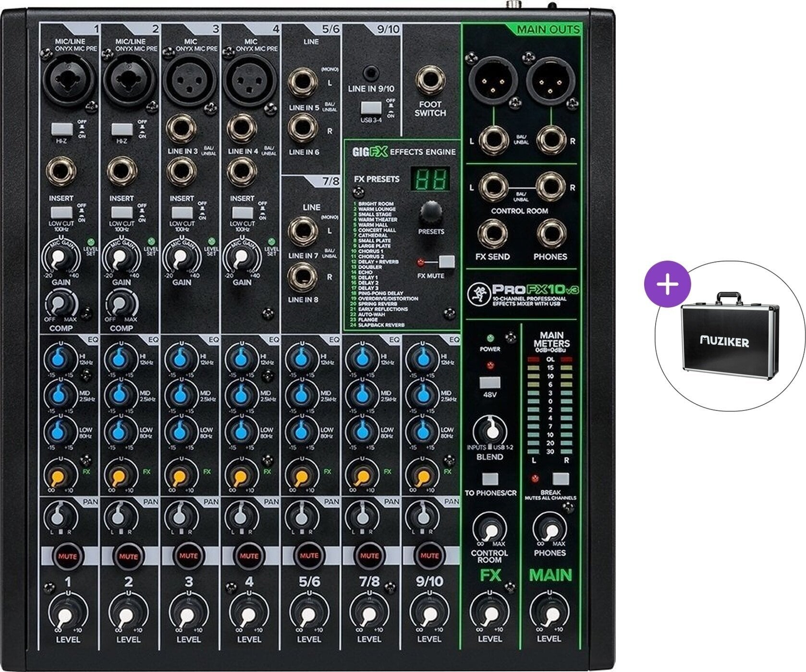Viewport: 806px width, 672px height.
Task: Click the channel 1 INSERT jack
Action: [x=61, y=172]
